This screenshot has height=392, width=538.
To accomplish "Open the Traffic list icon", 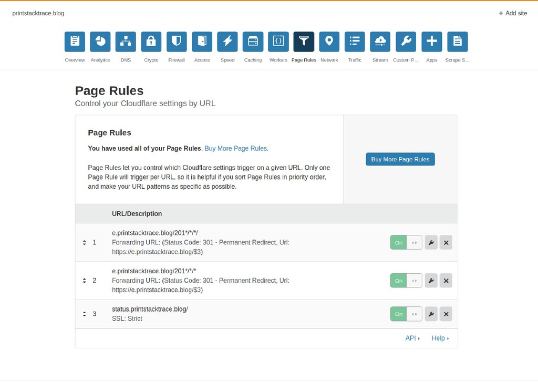I will [x=355, y=42].
